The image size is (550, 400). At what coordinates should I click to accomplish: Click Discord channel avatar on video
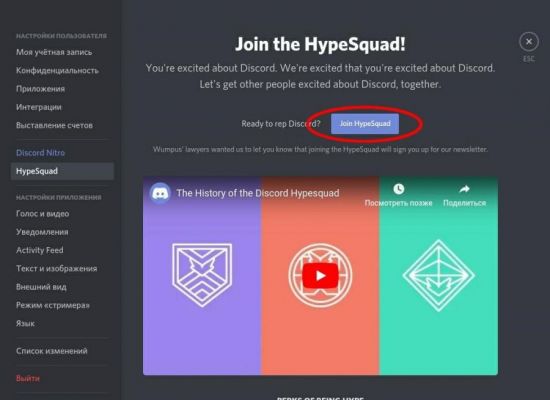tap(160, 193)
